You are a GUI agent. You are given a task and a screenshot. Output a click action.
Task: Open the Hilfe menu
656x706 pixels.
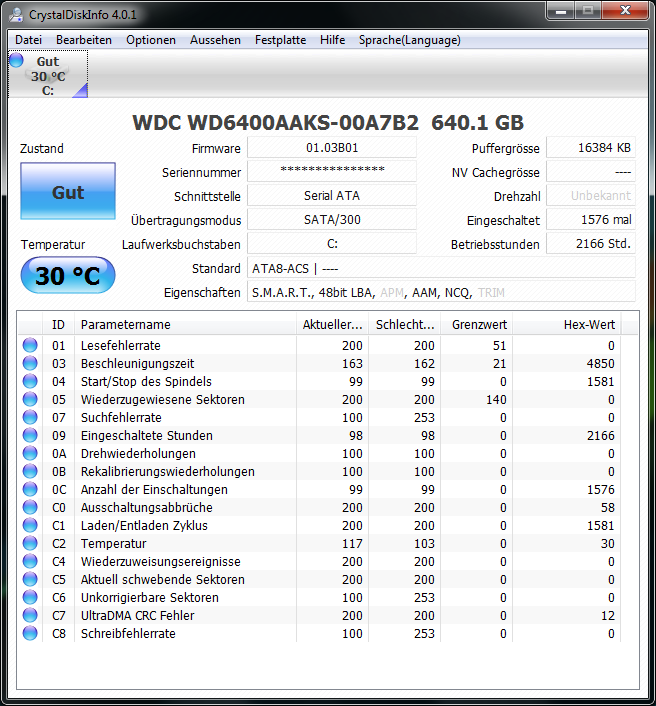tap(332, 40)
